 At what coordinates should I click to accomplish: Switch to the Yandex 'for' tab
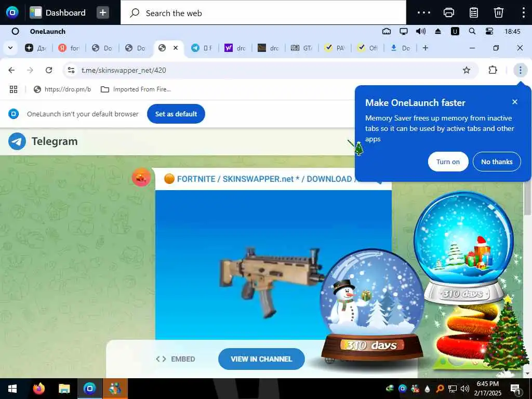coord(69,48)
